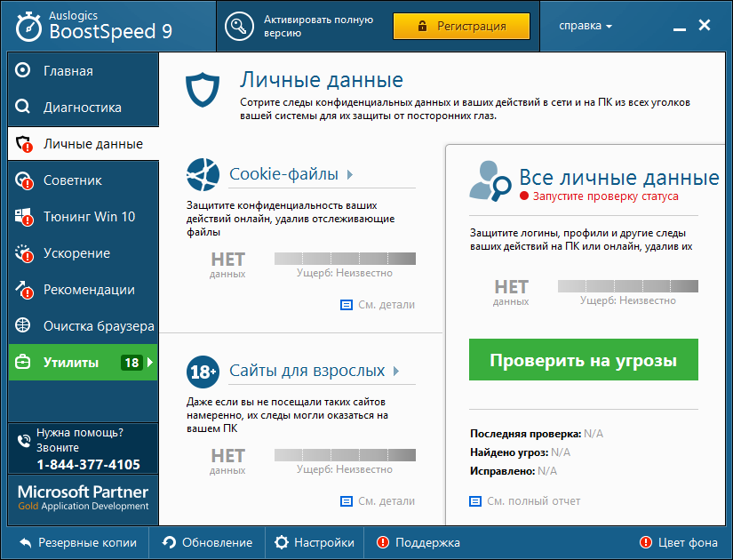Image resolution: width=733 pixels, height=560 pixels.
Task: Open Настройки in bottom bar
Action: pos(315,543)
